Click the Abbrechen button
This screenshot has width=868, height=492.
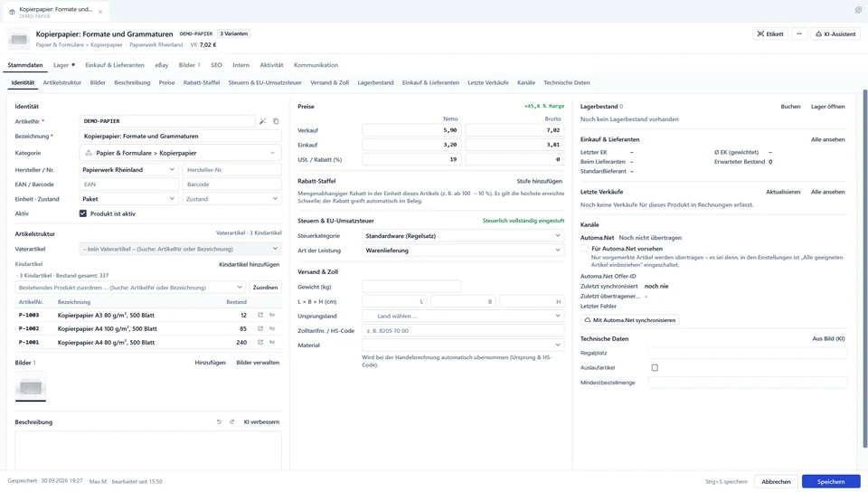coord(776,481)
